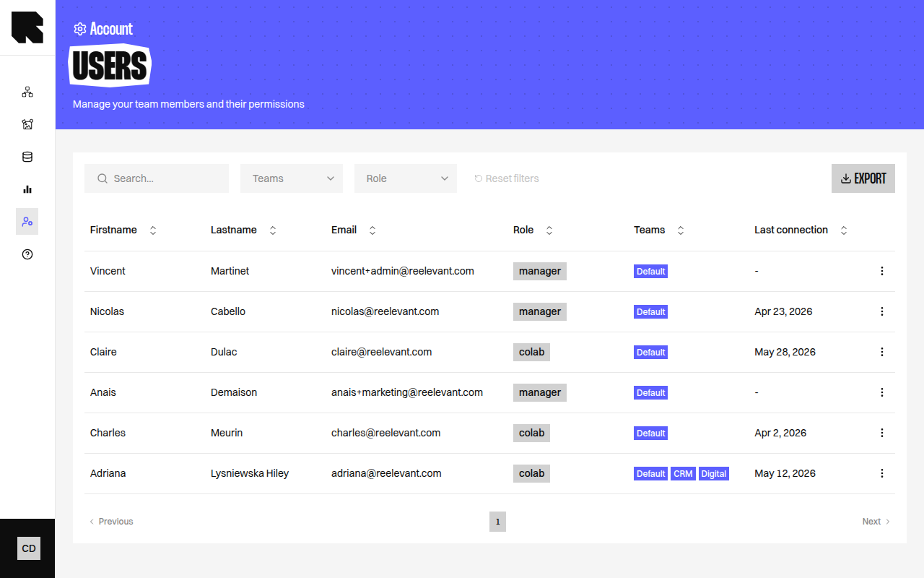
Task: Click the Account gear icon
Action: click(x=79, y=29)
